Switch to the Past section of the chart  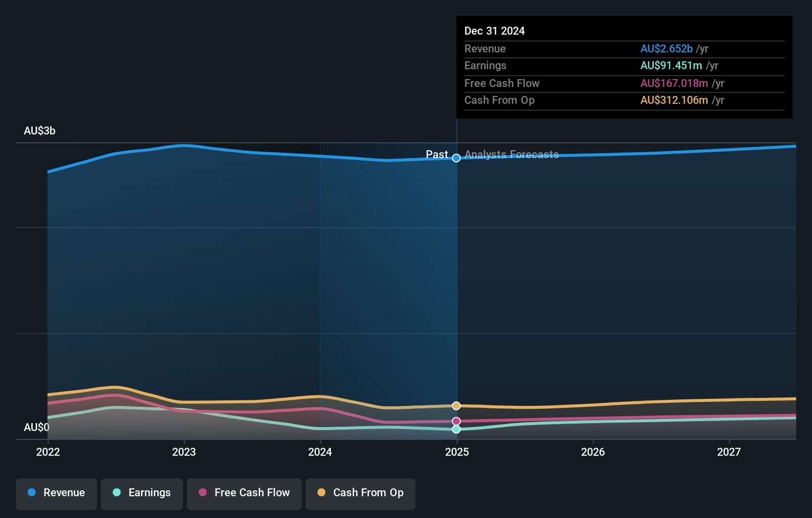[x=437, y=154]
